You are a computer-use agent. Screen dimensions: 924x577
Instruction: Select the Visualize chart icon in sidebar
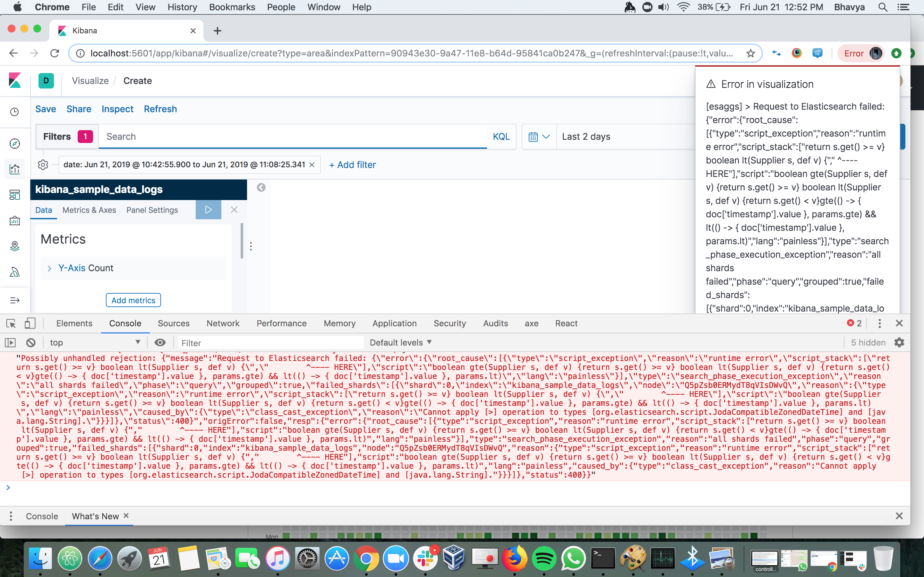14,169
